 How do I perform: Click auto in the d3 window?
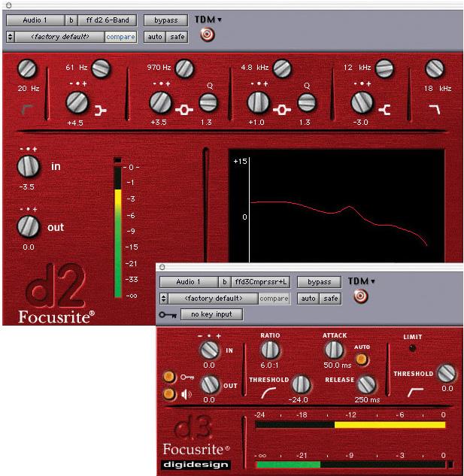(x=308, y=299)
